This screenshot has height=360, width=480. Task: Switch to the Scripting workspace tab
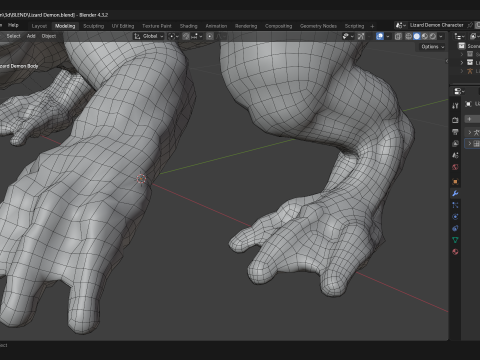pyautogui.click(x=354, y=26)
